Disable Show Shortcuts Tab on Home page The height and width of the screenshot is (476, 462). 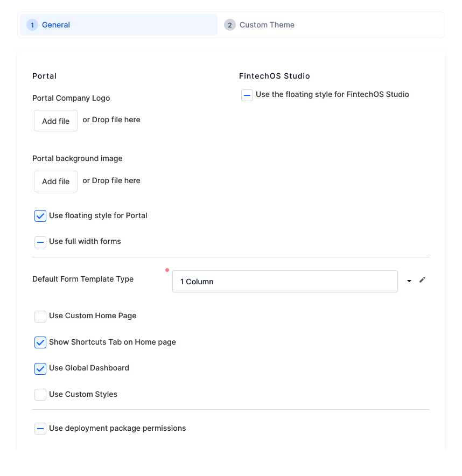pyautogui.click(x=40, y=342)
